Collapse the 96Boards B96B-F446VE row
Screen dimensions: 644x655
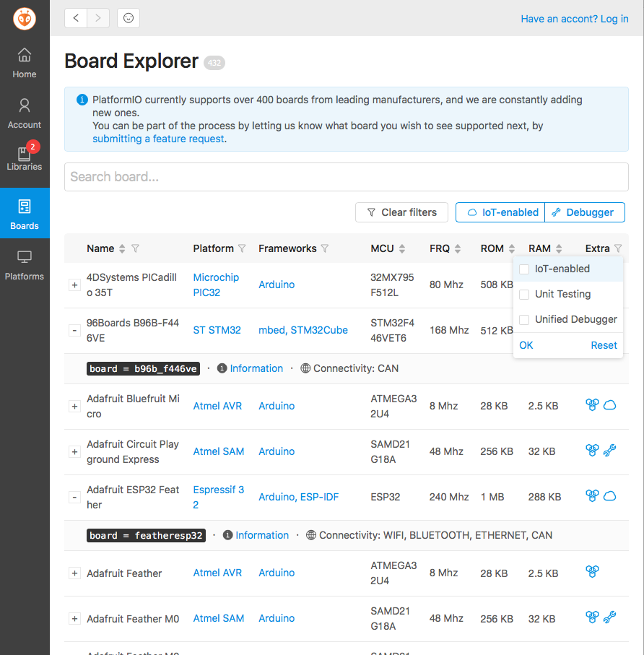click(x=75, y=331)
